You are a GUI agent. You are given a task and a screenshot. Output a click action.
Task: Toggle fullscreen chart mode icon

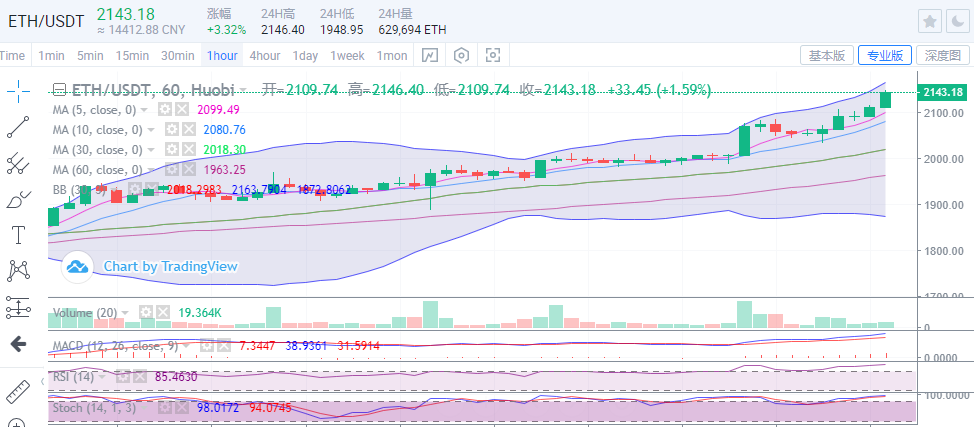coord(493,55)
